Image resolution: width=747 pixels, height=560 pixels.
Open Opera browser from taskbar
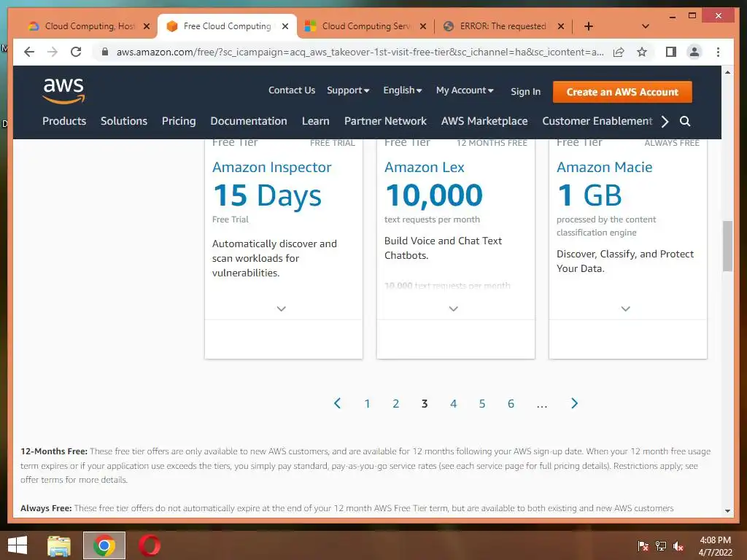pyautogui.click(x=150, y=545)
